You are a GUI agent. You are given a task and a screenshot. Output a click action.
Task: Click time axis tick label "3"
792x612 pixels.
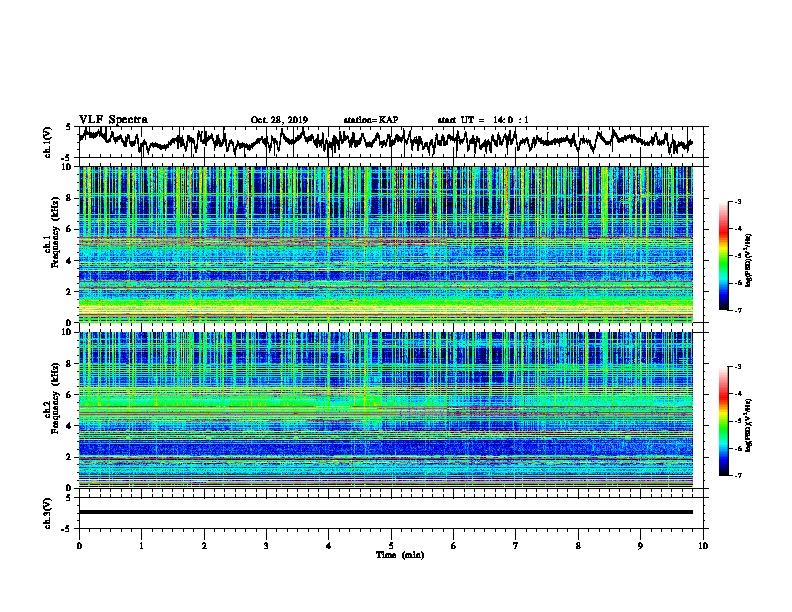pyautogui.click(x=266, y=546)
